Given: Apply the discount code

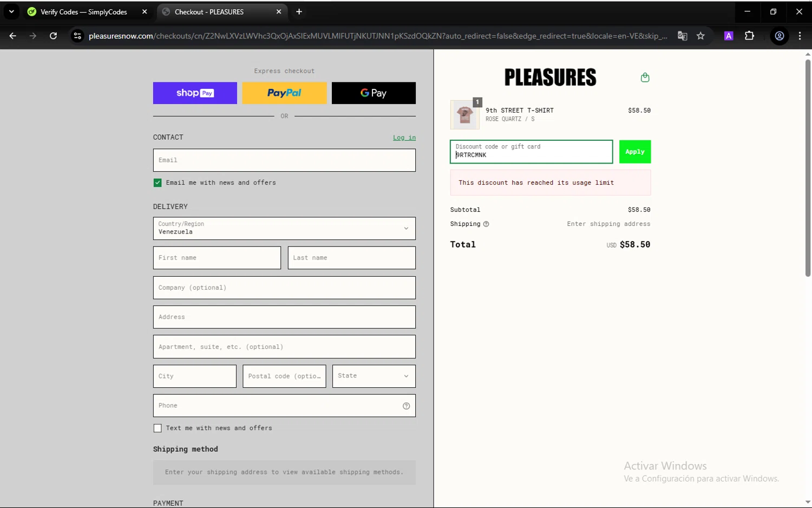Looking at the screenshot, I should click(635, 152).
